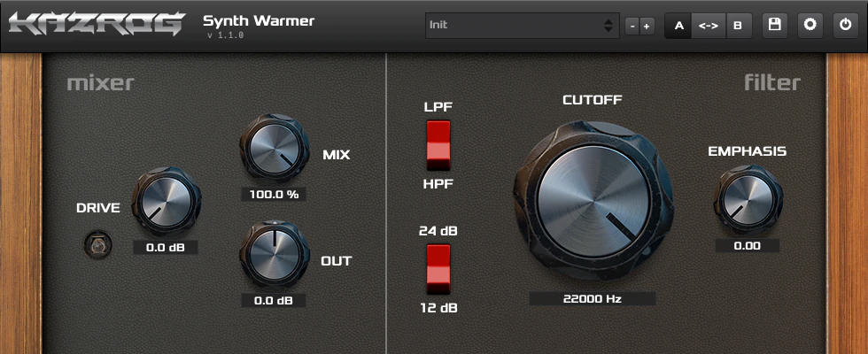The height and width of the screenshot is (354, 868).
Task: Click the Out knob
Action: (x=275, y=255)
